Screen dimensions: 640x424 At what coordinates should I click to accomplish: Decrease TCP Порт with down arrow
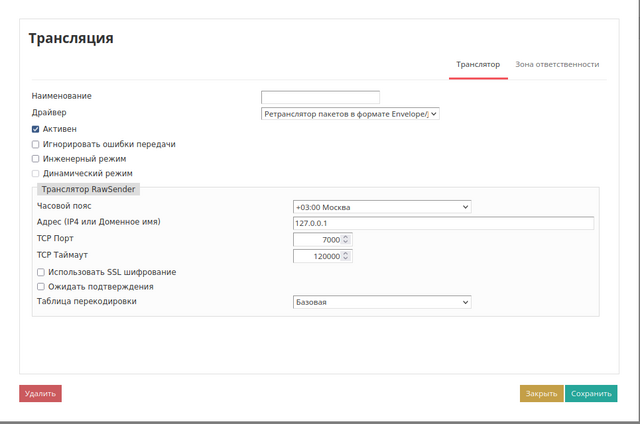346,243
